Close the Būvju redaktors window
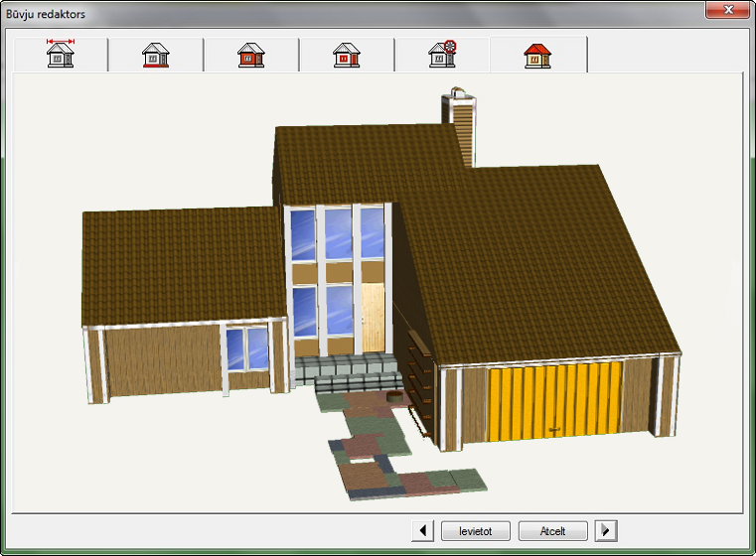 pyautogui.click(x=728, y=10)
